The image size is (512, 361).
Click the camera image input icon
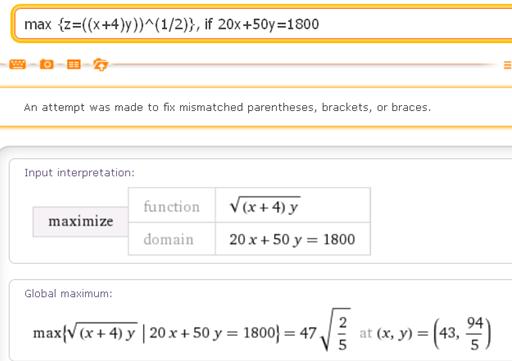[47, 64]
